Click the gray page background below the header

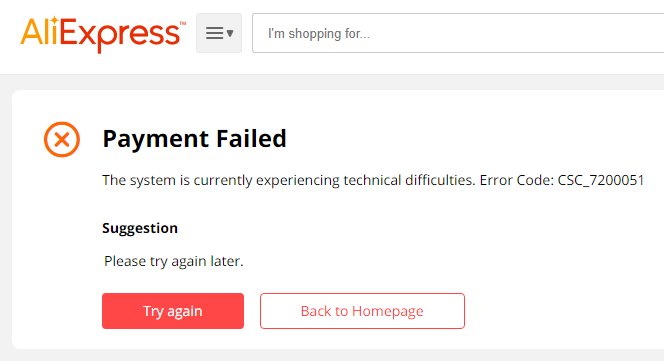click(x=339, y=82)
